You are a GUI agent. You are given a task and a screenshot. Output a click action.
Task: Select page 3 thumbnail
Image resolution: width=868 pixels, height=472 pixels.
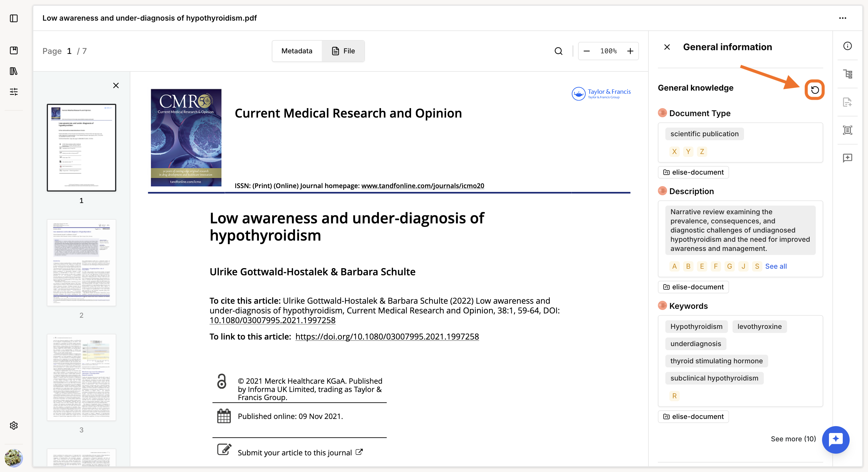[x=82, y=377]
